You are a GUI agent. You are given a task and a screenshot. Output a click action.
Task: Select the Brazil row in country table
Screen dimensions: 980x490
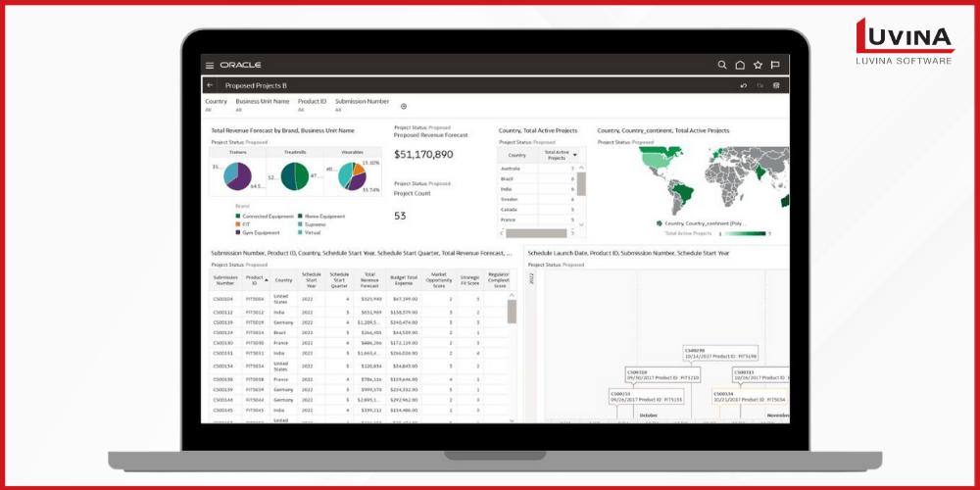point(538,178)
